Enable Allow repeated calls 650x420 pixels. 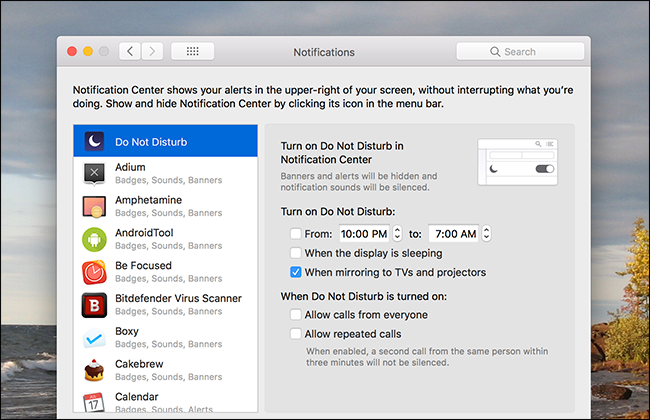point(296,333)
